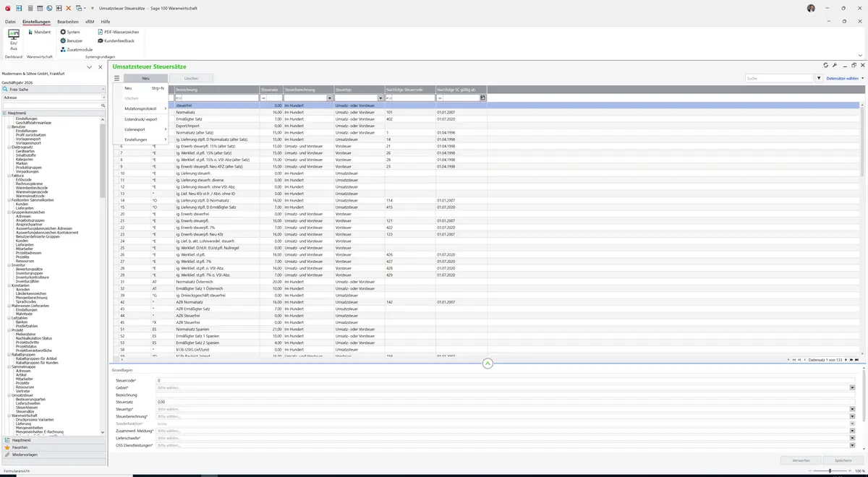Viewport: 868px width, 477px height.
Task: Click the red X icon in the quick access toolbar
Action: pyautogui.click(x=68, y=8)
